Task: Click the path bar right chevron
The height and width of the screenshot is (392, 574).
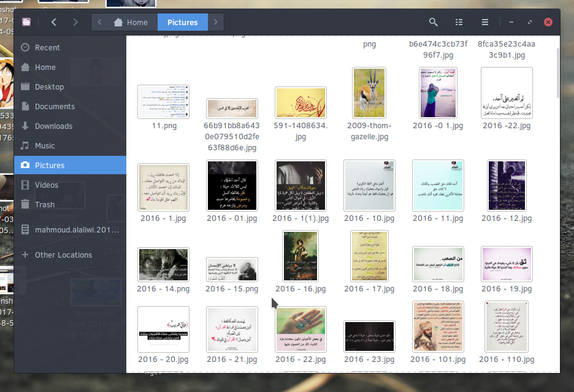Action: [x=216, y=22]
